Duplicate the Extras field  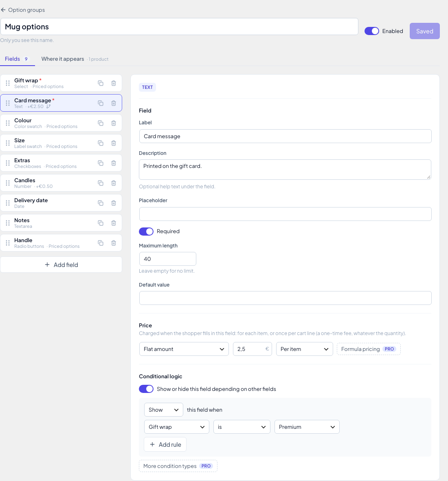tap(101, 163)
